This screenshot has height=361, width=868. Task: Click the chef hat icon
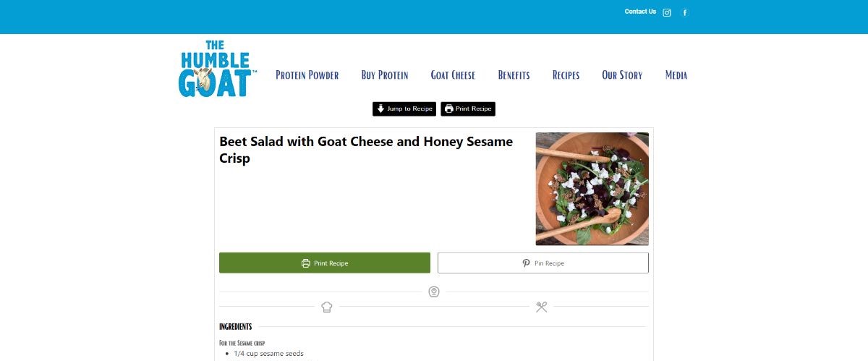coord(327,307)
